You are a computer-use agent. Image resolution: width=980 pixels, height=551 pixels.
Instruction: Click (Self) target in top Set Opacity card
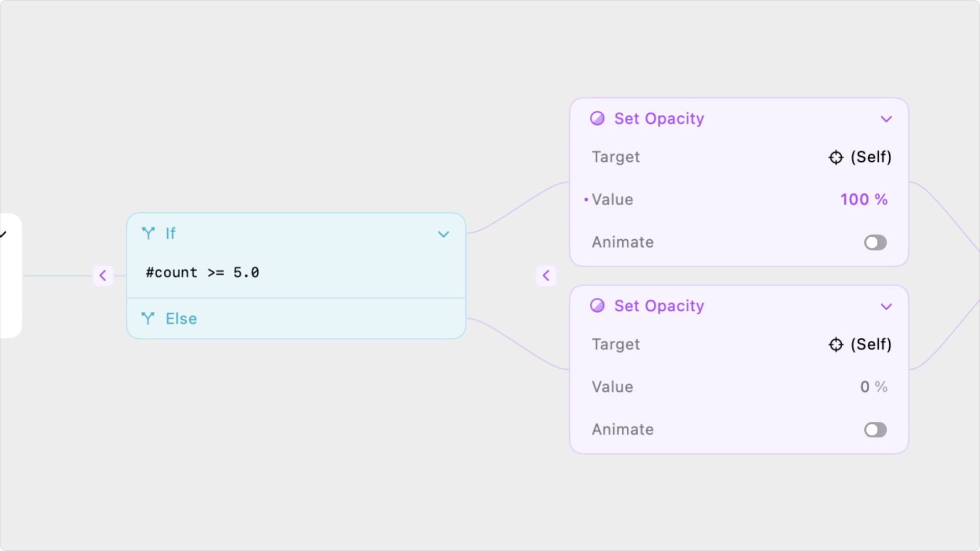(x=871, y=157)
